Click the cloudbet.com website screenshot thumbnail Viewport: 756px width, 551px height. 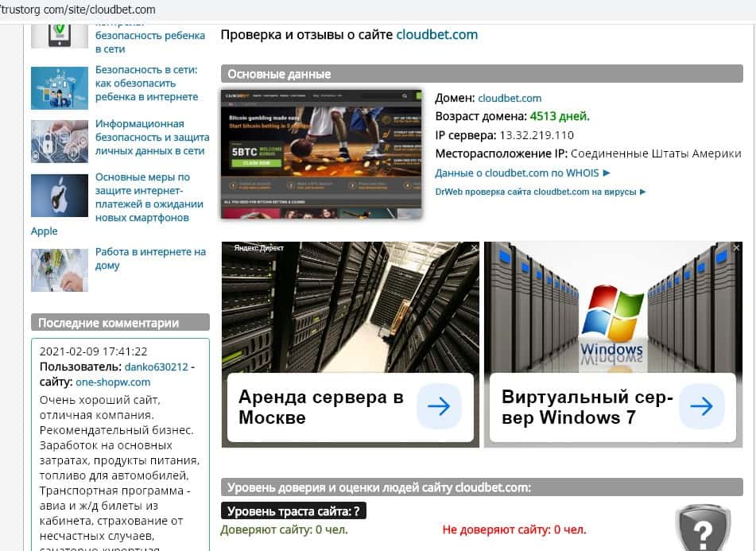322,154
